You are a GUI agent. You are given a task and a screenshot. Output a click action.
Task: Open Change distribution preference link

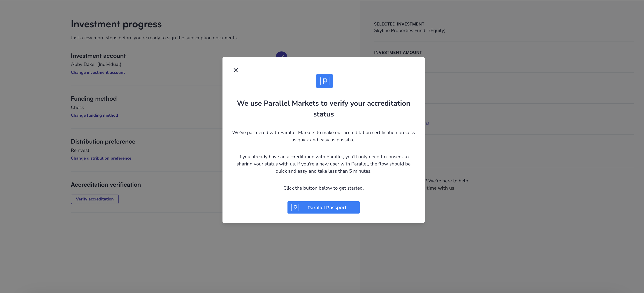point(101,158)
